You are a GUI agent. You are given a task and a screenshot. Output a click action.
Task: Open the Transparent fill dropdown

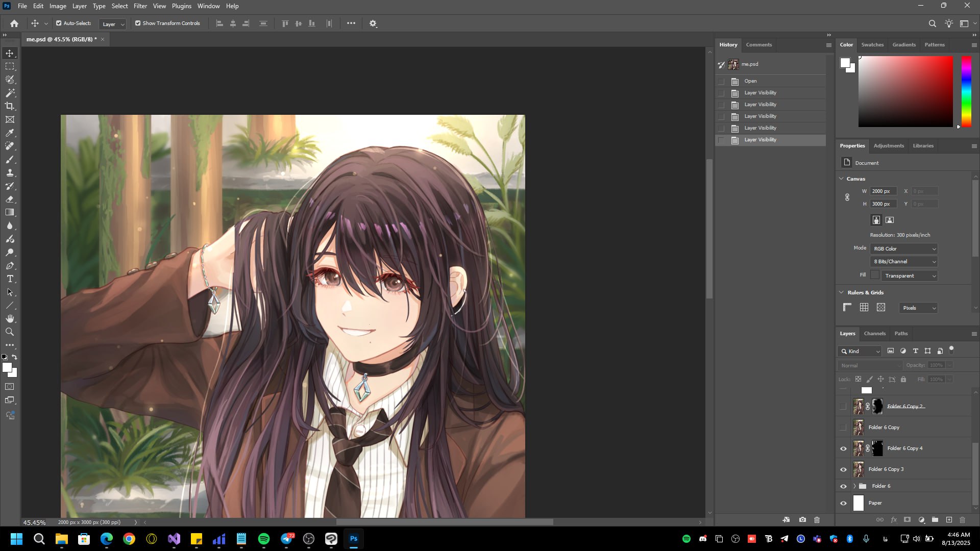pyautogui.click(x=910, y=275)
